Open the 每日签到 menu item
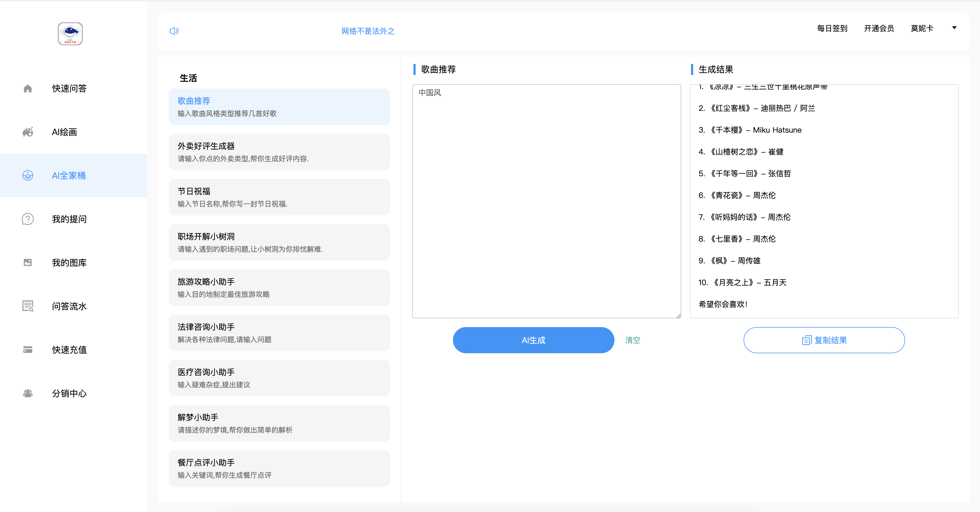 (x=832, y=28)
